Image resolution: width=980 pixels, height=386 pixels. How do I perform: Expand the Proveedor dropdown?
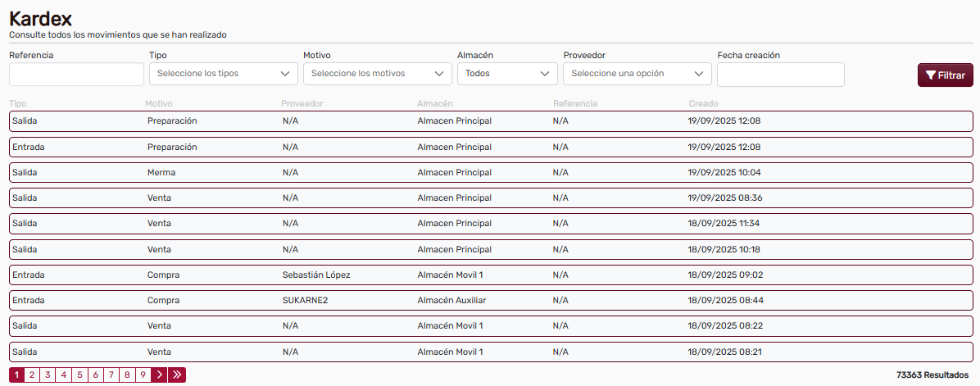637,74
